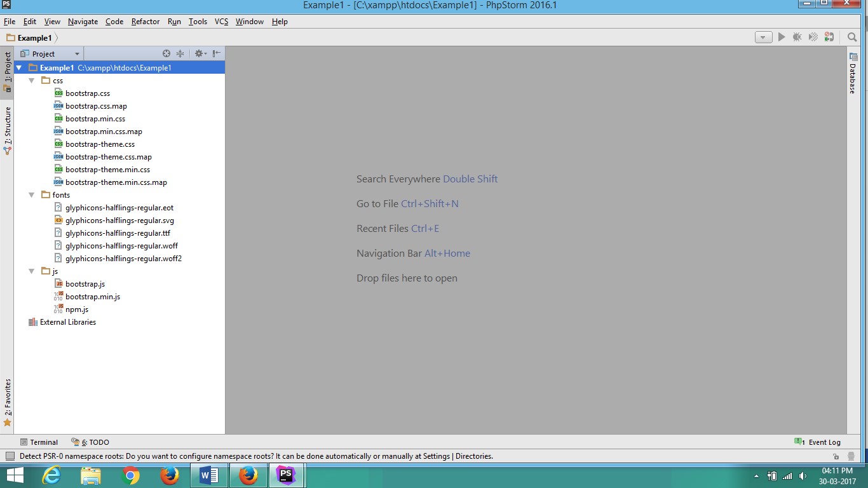Select glyphicons-halflings-regular.eot file
The height and width of the screenshot is (488, 868).
click(x=119, y=208)
